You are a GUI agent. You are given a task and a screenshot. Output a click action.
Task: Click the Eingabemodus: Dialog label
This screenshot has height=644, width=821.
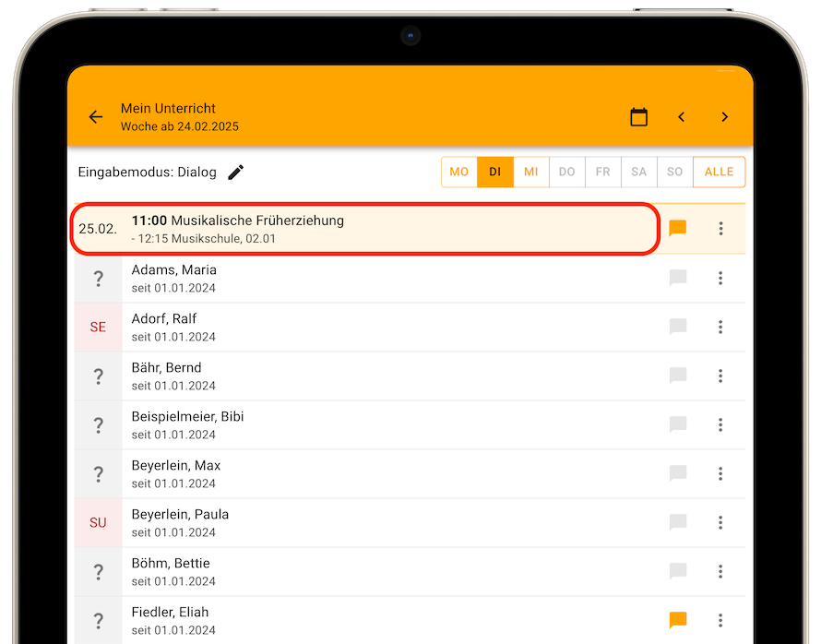point(147,173)
